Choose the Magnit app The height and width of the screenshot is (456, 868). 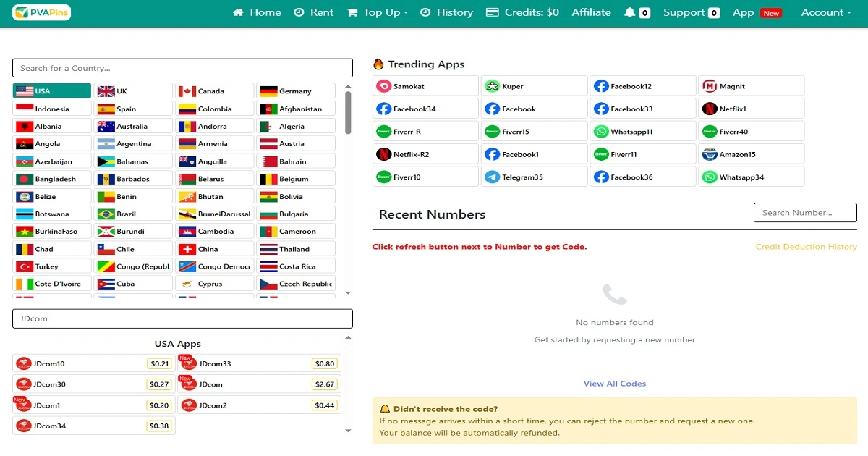click(751, 86)
